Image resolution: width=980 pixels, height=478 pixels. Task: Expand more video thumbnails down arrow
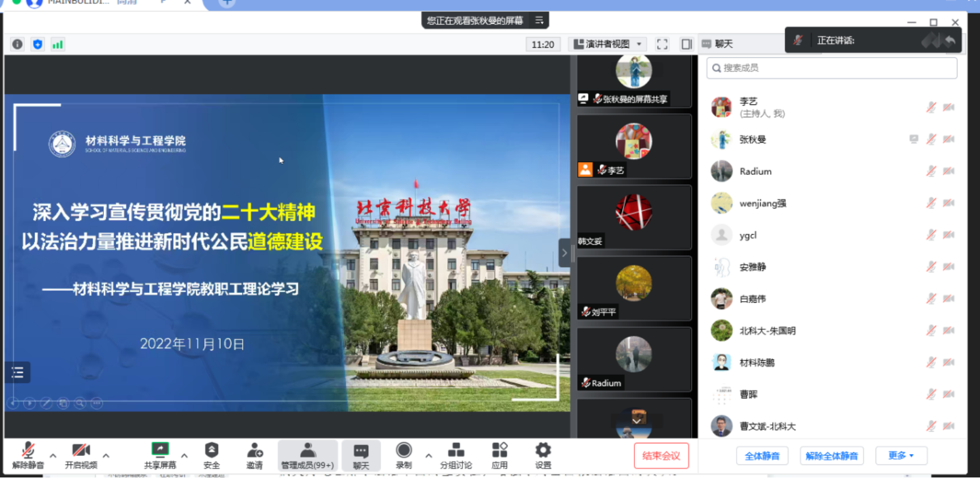tap(637, 421)
